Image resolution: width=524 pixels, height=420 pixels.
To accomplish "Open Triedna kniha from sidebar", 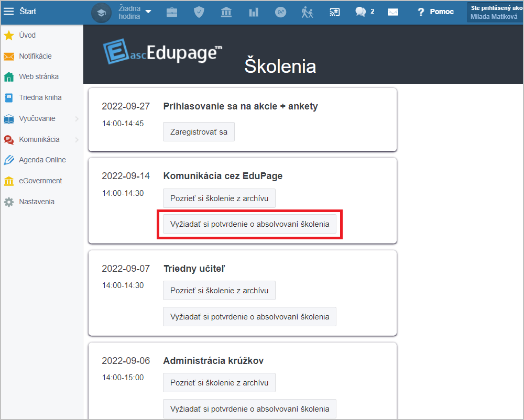I will point(40,97).
